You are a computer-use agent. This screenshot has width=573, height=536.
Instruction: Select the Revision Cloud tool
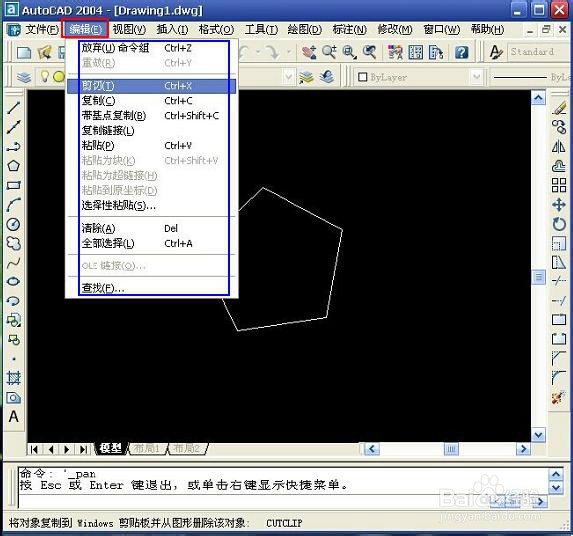coord(14,243)
